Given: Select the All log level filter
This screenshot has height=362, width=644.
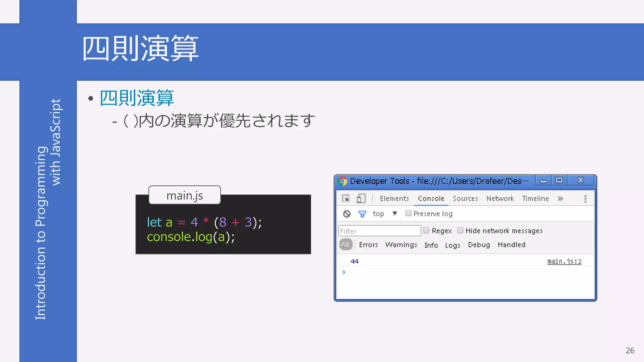Looking at the screenshot, I should point(345,244).
